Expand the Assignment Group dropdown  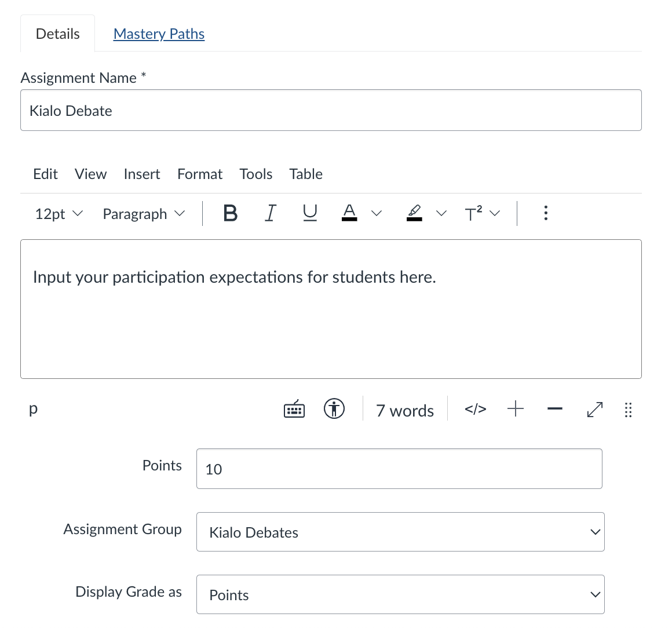[x=400, y=532]
